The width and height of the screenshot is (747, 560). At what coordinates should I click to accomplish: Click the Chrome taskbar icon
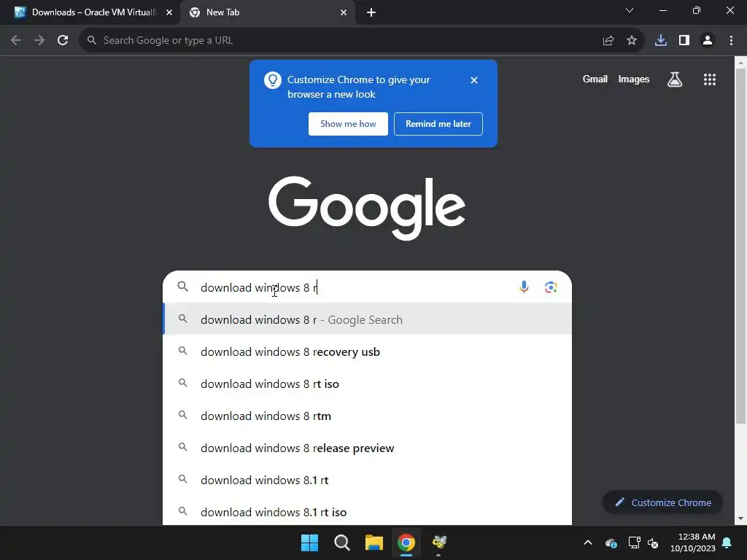406,542
